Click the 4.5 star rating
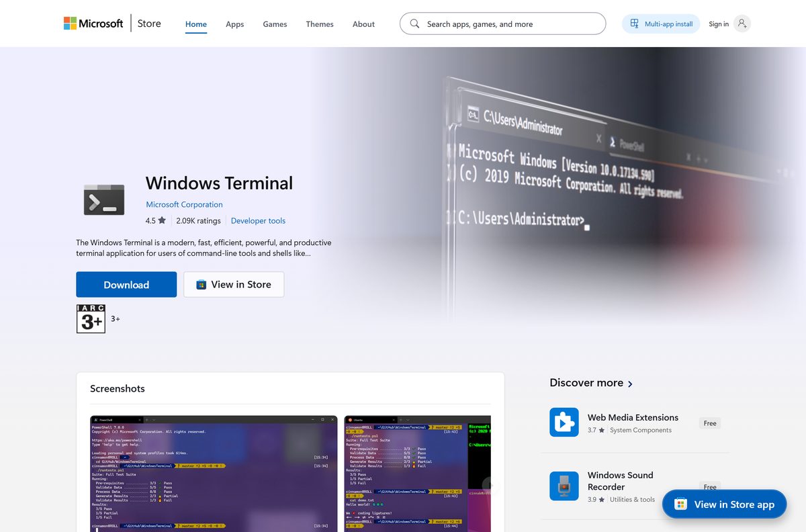This screenshot has width=806, height=532. click(155, 220)
